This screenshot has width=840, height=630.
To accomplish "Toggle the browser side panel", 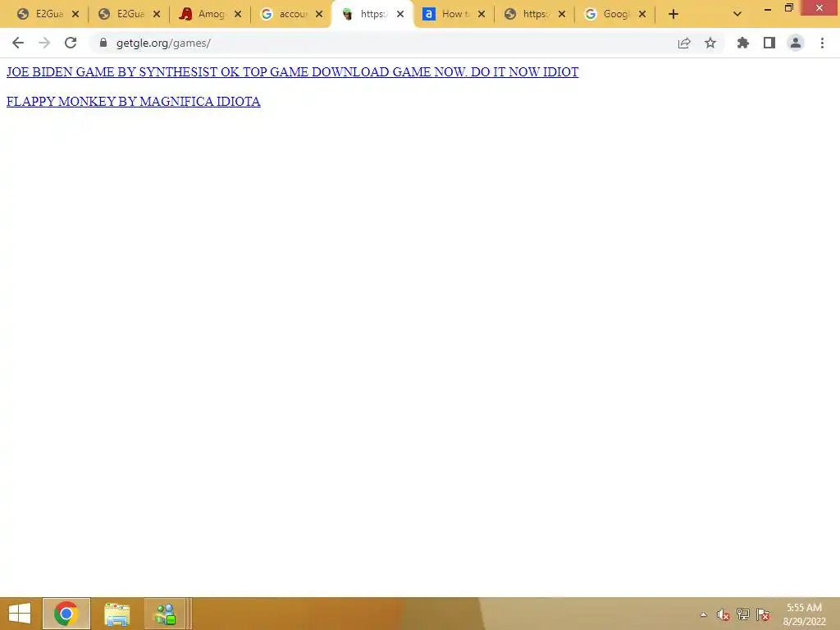I will [x=769, y=43].
